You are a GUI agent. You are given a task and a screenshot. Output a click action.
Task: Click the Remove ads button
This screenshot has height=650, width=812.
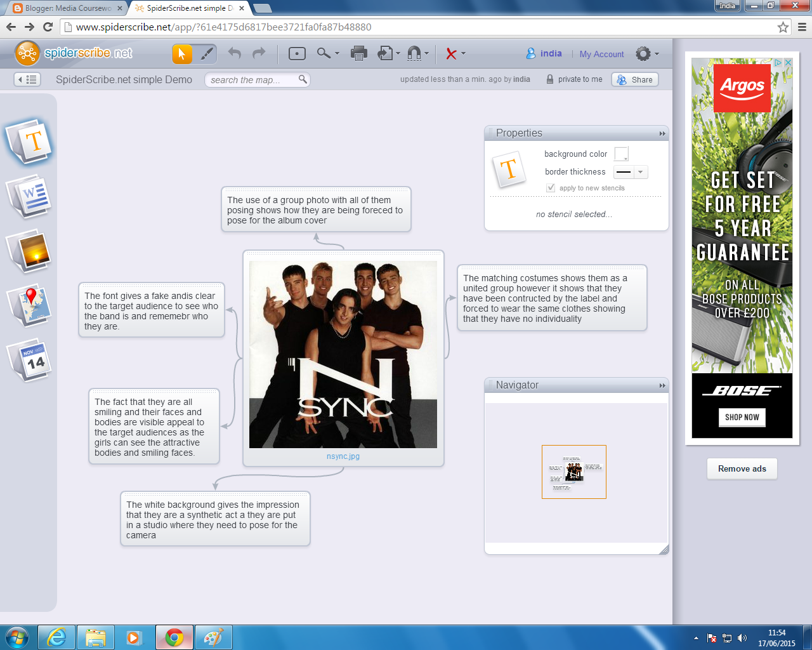click(742, 468)
